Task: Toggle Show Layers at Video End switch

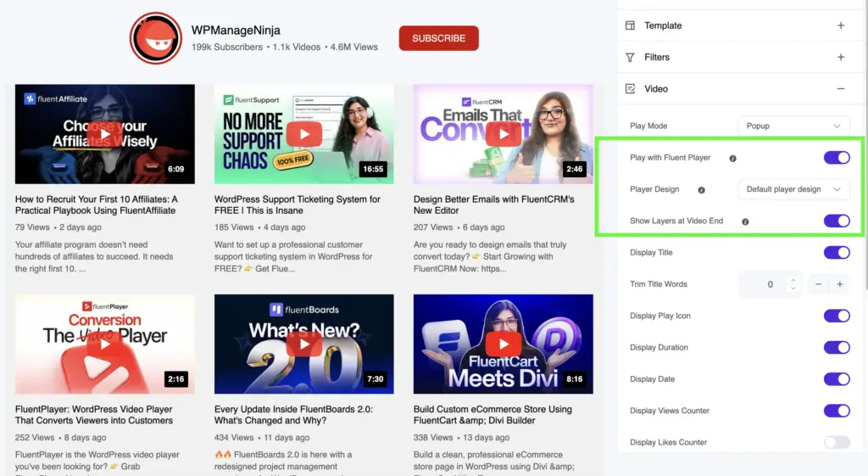Action: [837, 221]
